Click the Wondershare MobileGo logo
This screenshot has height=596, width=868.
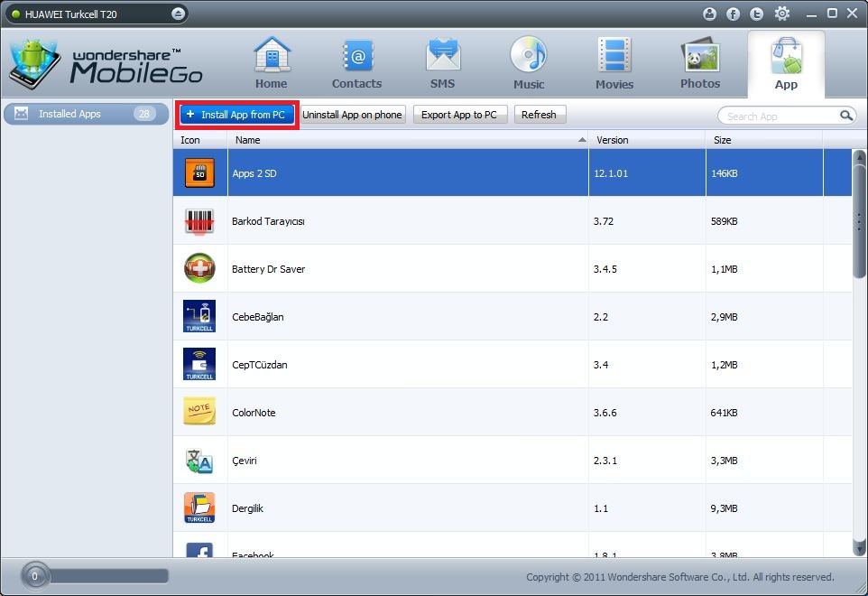click(106, 63)
